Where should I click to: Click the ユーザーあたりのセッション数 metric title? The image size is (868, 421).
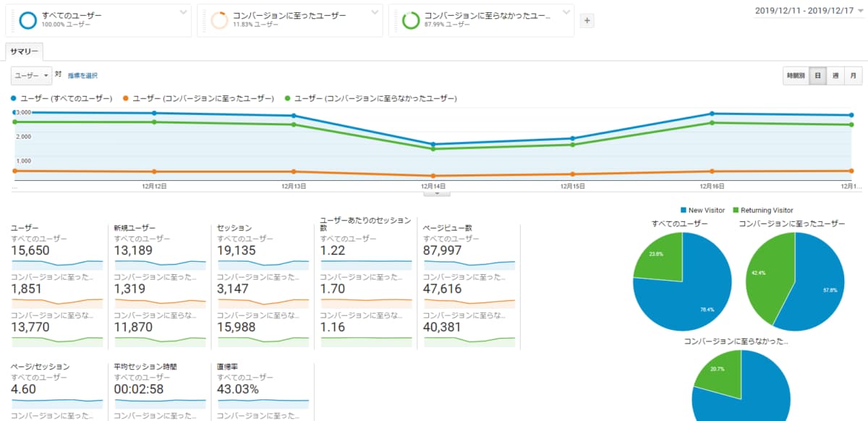coord(365,224)
